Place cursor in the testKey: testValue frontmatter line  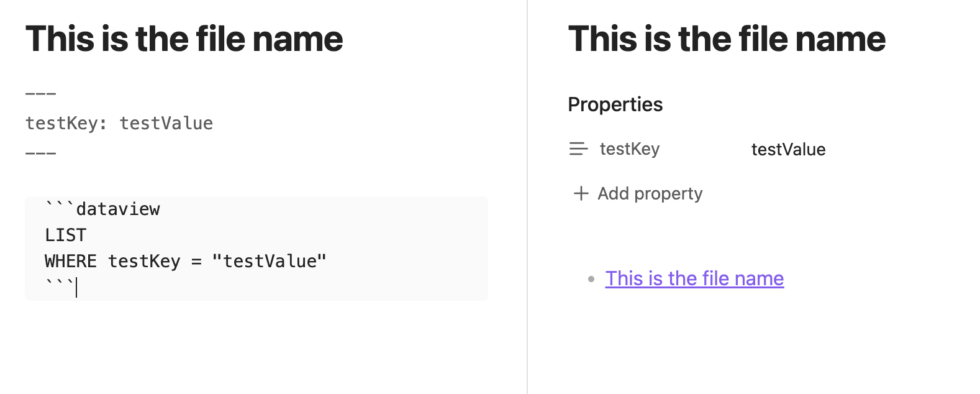(119, 123)
